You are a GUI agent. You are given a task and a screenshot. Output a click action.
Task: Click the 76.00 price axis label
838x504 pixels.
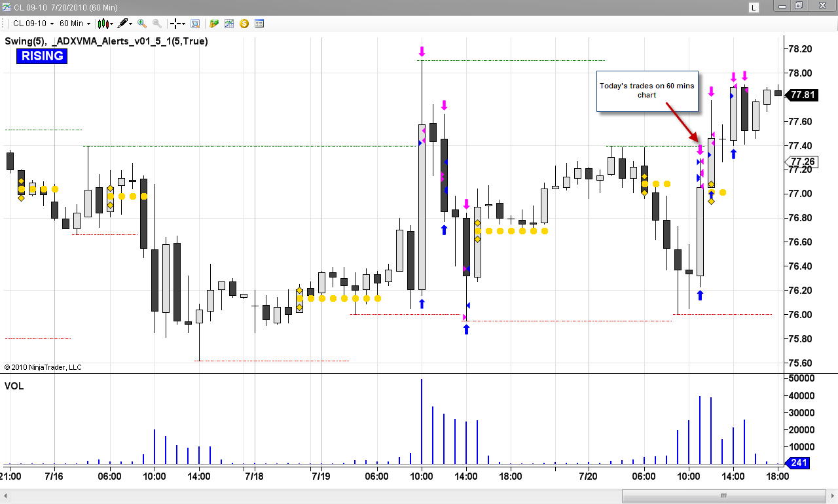click(800, 315)
